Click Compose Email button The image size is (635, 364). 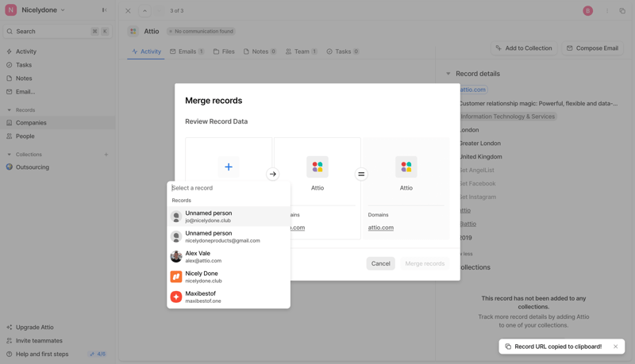tap(592, 48)
